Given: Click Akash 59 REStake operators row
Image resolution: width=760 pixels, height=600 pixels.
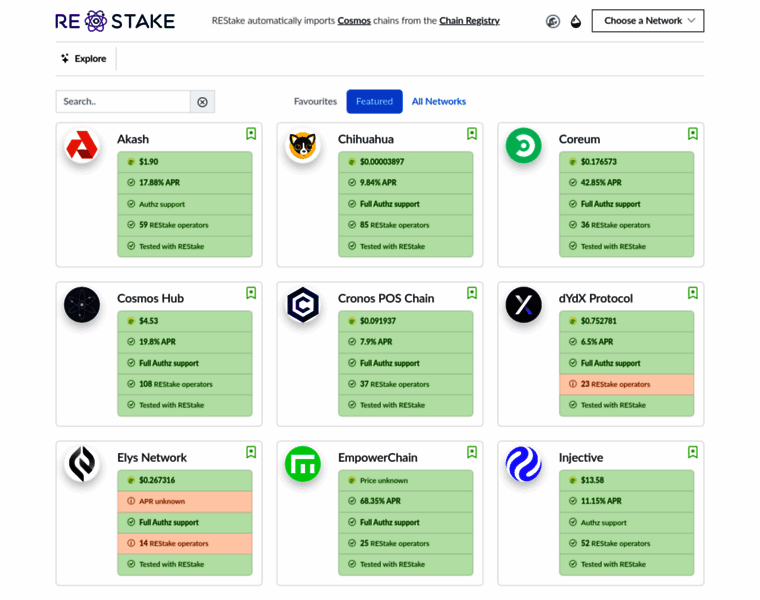Looking at the screenshot, I should coord(185,225).
